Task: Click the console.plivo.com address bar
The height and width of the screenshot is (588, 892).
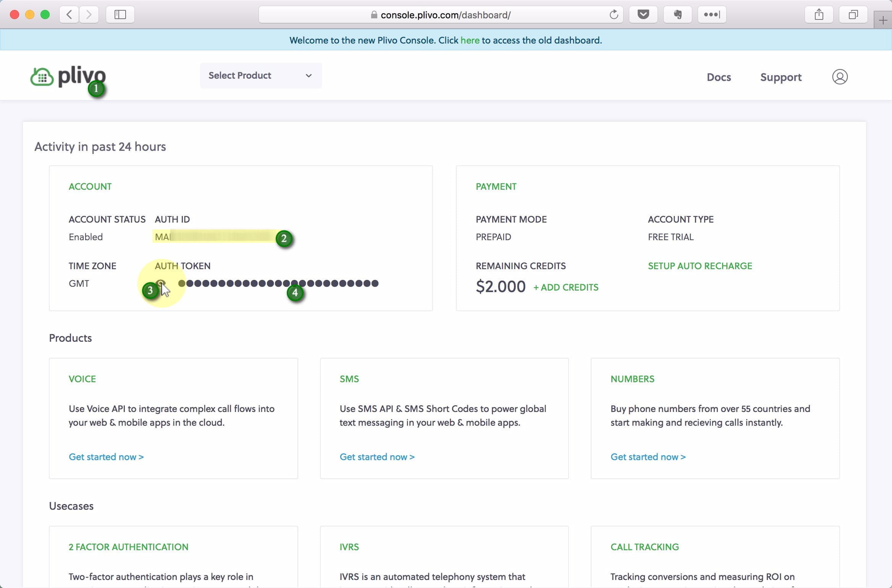Action: [441, 15]
